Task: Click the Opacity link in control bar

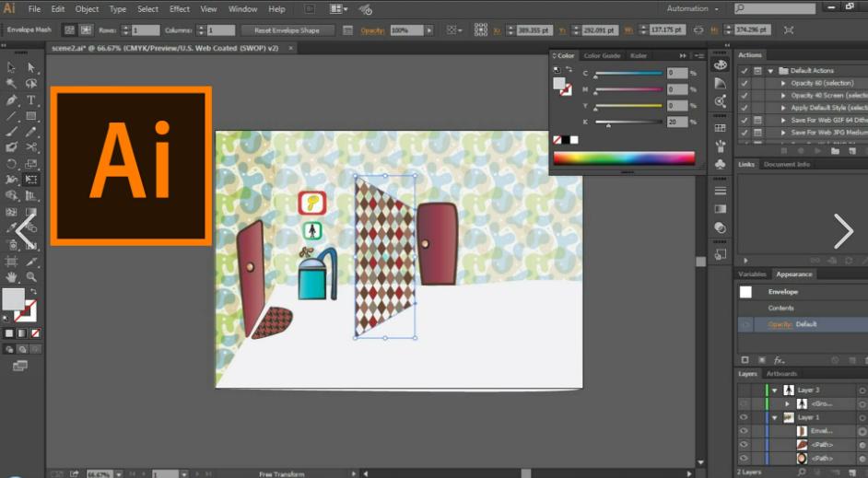Action: [x=372, y=29]
